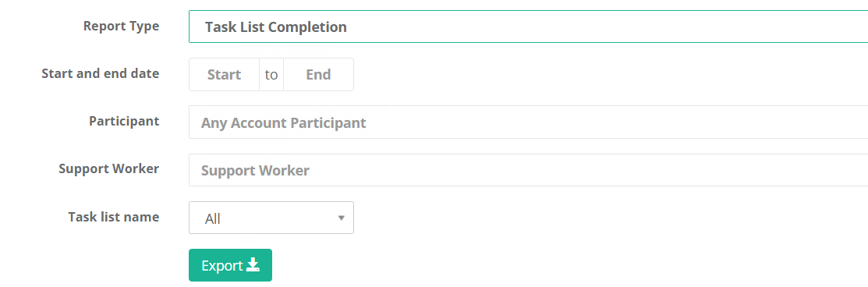Click 'All' text in task list dropdown

coord(213,219)
